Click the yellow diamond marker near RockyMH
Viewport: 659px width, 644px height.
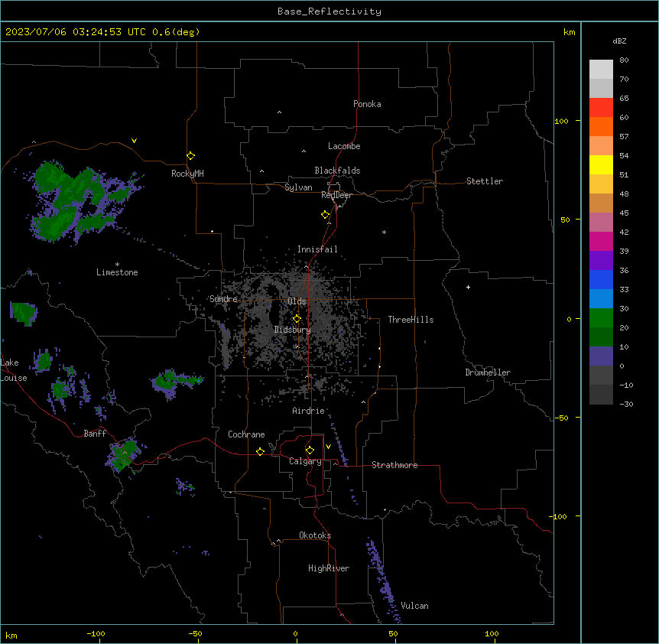tap(190, 156)
